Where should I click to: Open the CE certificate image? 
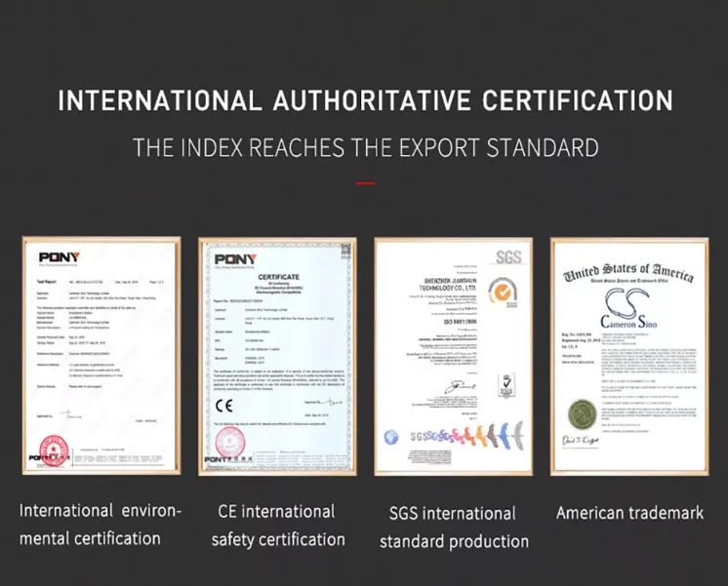pos(278,356)
